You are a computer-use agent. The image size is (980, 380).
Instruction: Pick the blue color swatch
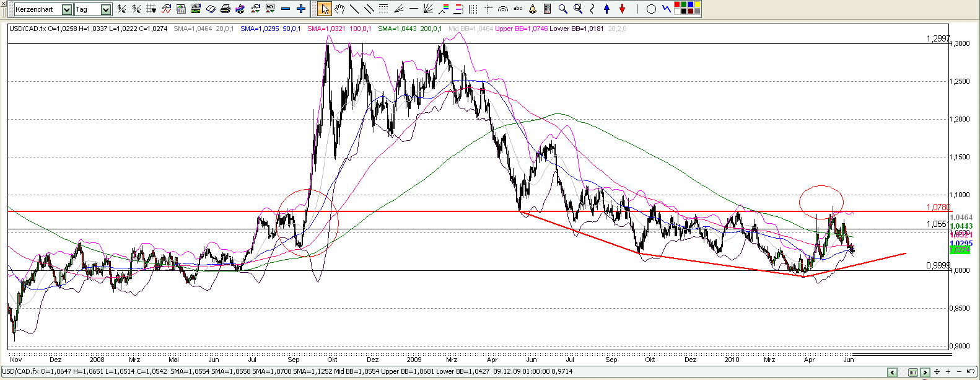pyautogui.click(x=691, y=4)
